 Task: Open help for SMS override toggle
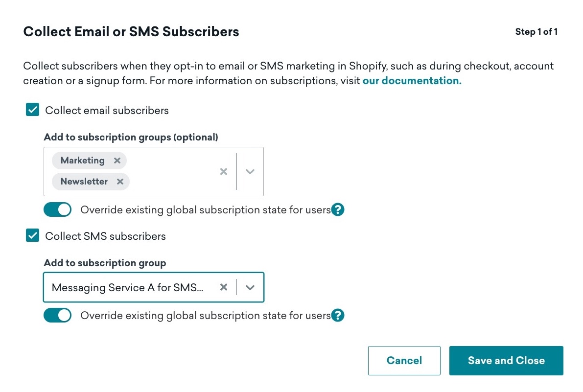coord(338,316)
